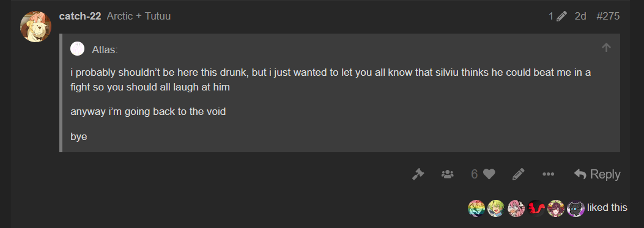Open the brown-haired liker avatar
Image resolution: width=644 pixels, height=228 pixels.
tap(556, 208)
